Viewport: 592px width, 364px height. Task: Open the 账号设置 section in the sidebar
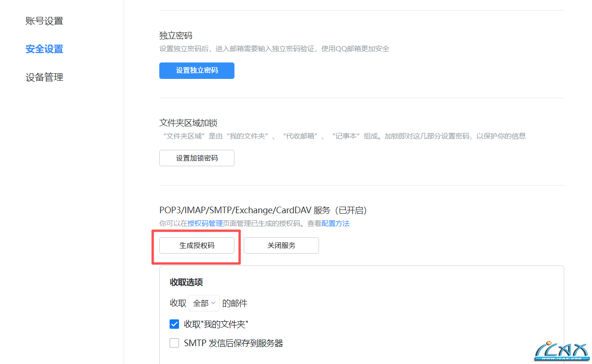[x=44, y=21]
